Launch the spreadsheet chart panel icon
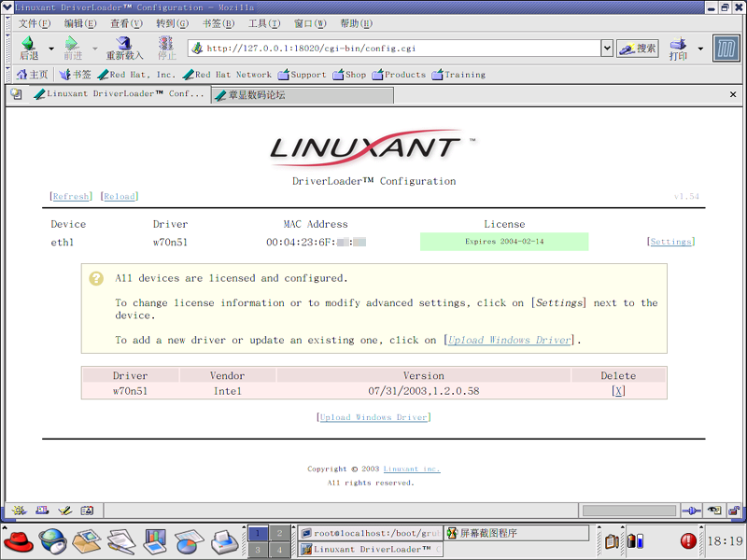Screen dimensions: 747x560 click(190, 541)
